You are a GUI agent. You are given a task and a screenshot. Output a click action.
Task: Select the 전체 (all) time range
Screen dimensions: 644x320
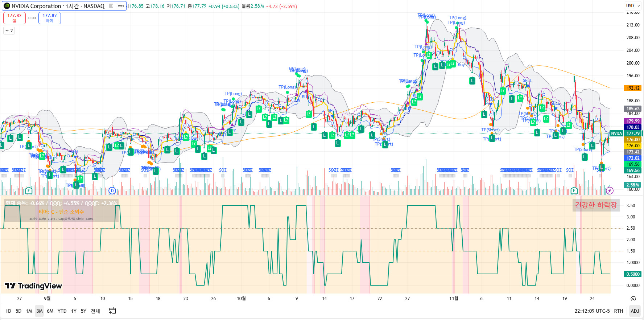coord(95,311)
